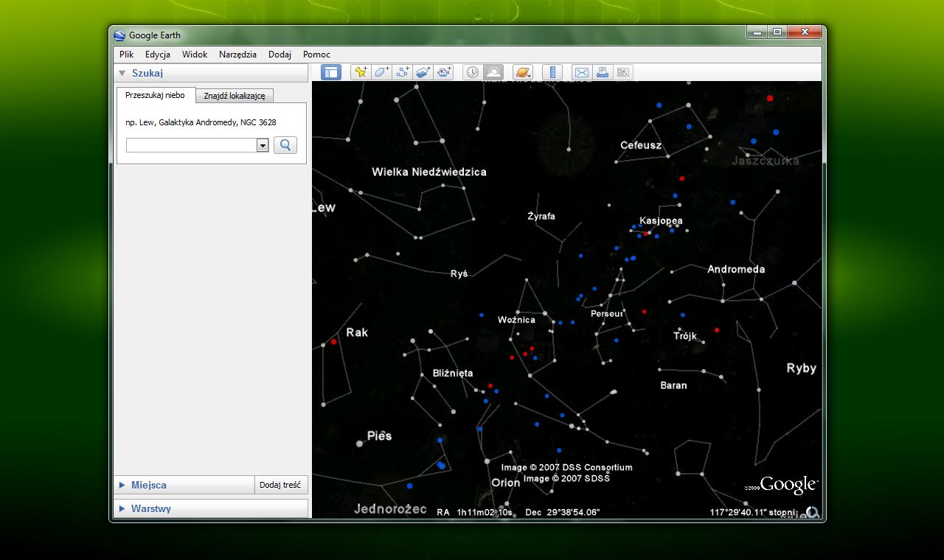This screenshot has height=560, width=944.
Task: Click the Orion constellation label
Action: (506, 483)
